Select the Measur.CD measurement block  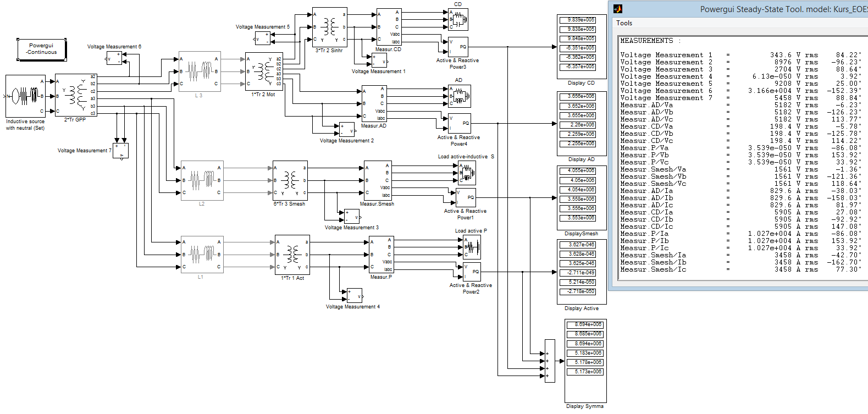pos(389,27)
